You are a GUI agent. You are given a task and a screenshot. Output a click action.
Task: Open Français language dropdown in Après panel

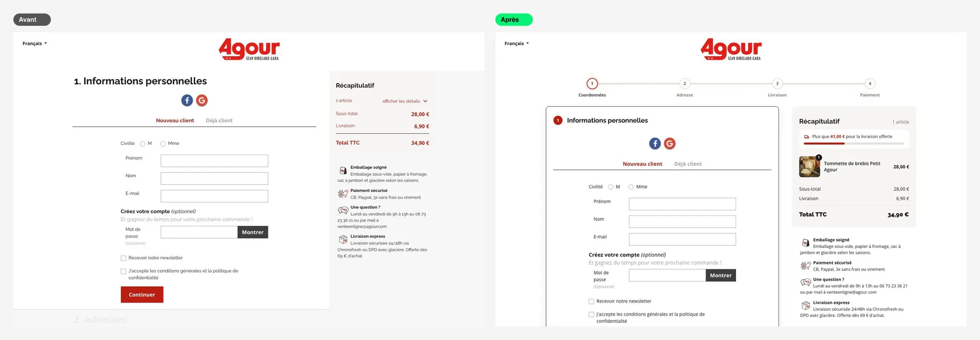coord(517,44)
